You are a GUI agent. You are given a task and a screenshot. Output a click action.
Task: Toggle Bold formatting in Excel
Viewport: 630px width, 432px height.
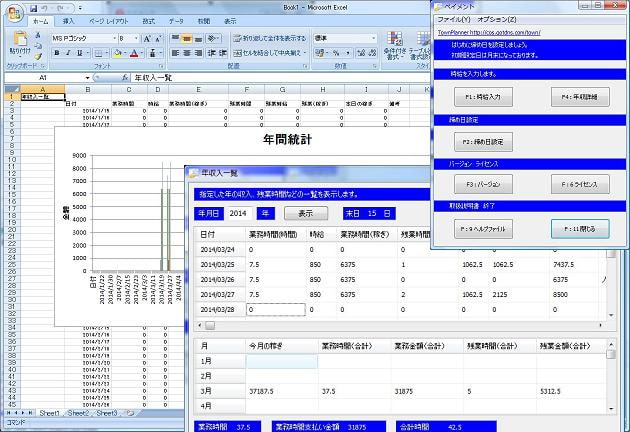(57, 53)
